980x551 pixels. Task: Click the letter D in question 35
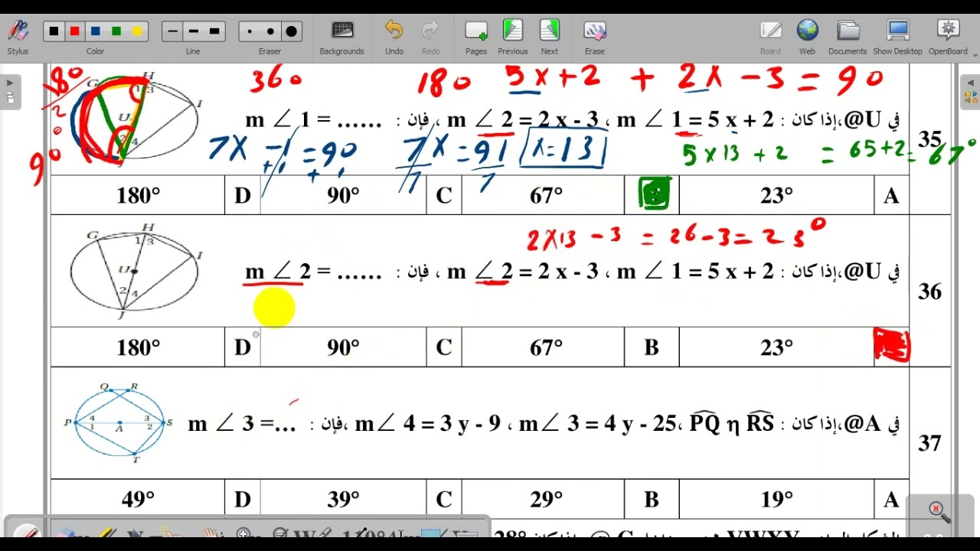(243, 196)
